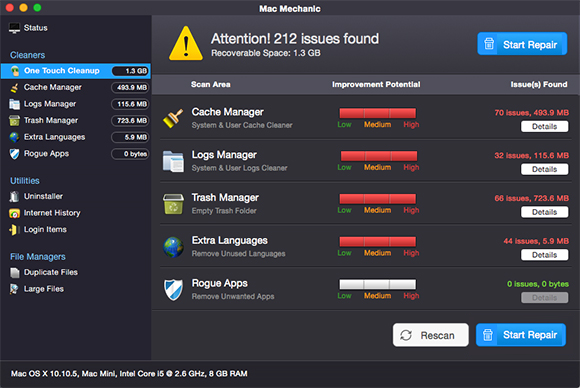The height and width of the screenshot is (388, 580).
Task: Click the Cache Manager improvement potential bar
Action: click(x=378, y=113)
